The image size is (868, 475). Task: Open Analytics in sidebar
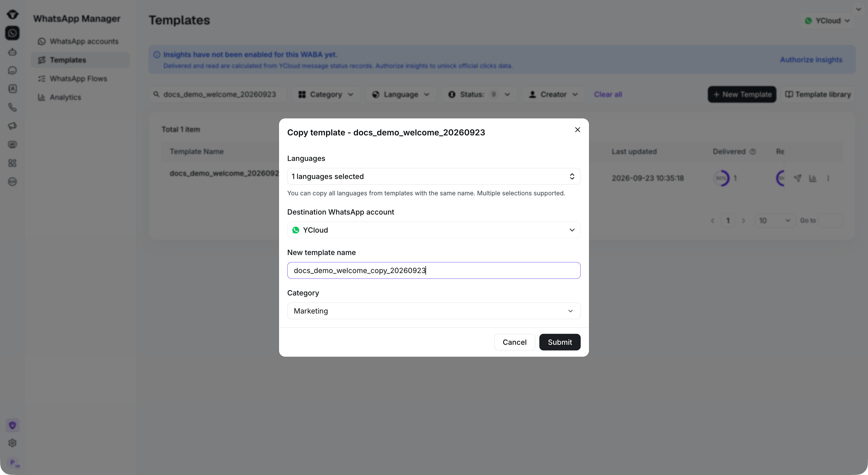[x=80, y=97]
